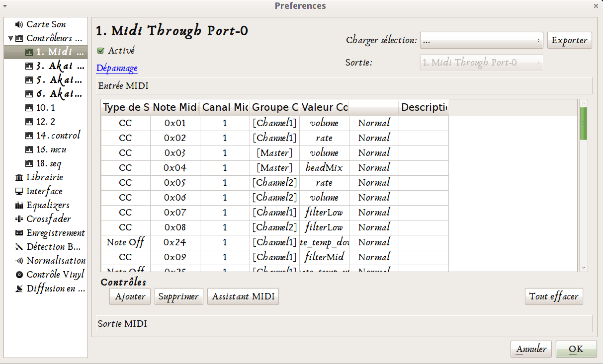Click the controller icon for 14. control
This screenshot has width=603, height=364.
29,136
